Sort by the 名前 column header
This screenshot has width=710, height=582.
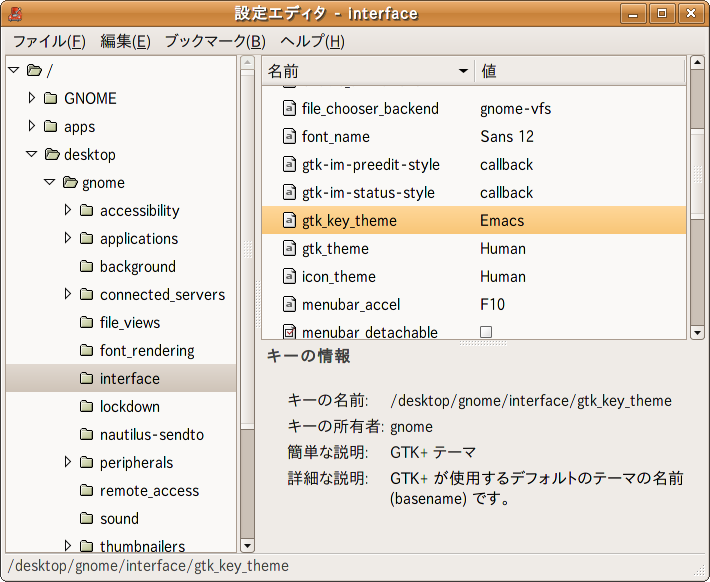pos(368,71)
